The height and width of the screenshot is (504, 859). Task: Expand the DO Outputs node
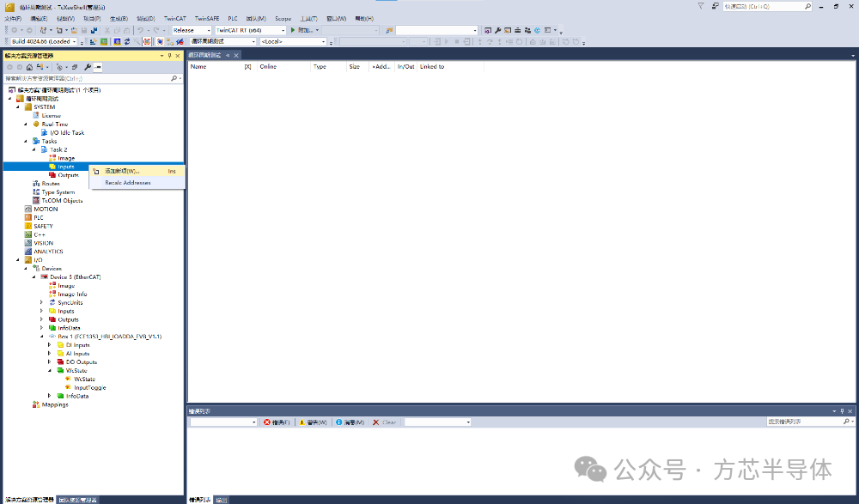(x=49, y=362)
